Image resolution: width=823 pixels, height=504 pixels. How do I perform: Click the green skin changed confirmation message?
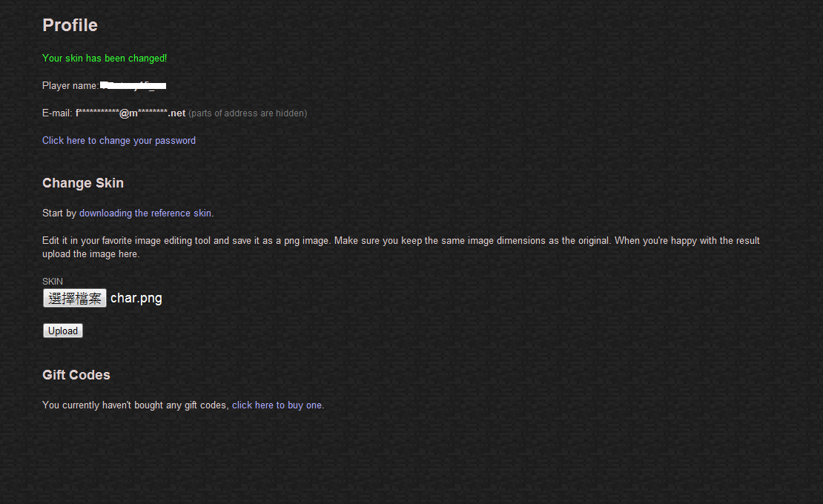tap(105, 59)
